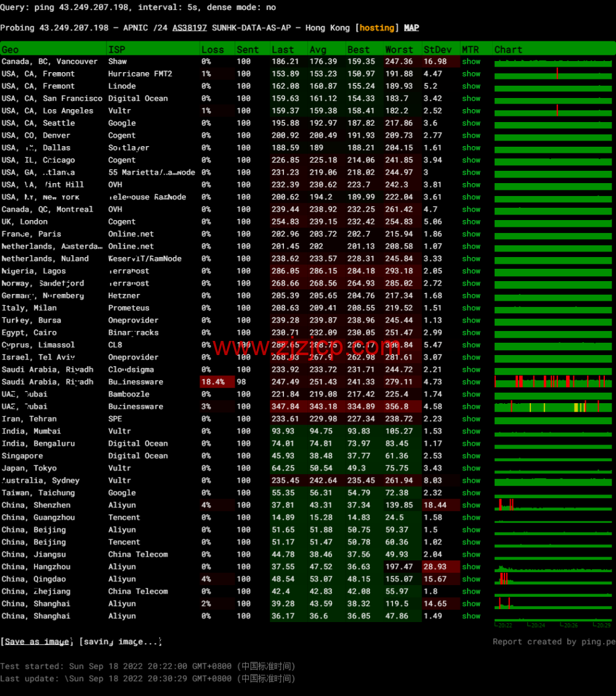Click the Riyadh Businessware latency chart
Screen dimensions: 616x696
tap(553, 382)
